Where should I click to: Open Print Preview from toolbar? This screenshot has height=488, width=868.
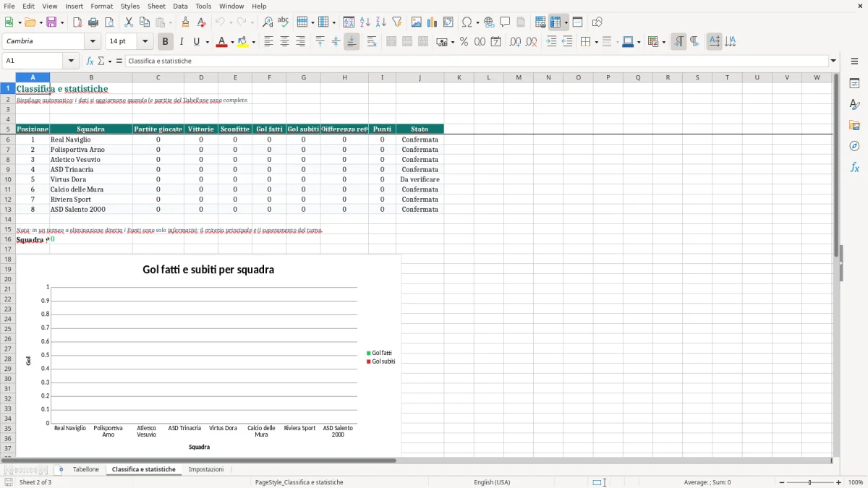tap(109, 22)
